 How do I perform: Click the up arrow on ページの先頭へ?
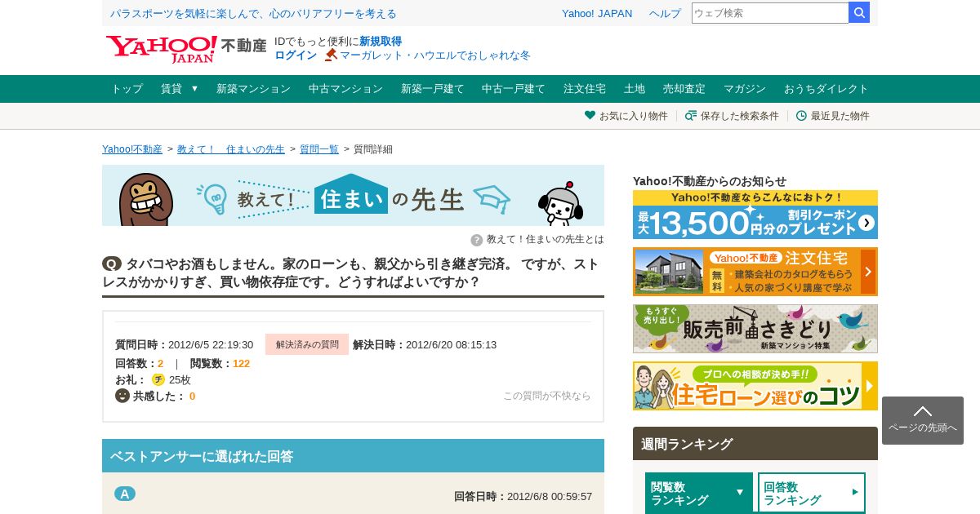[x=923, y=411]
